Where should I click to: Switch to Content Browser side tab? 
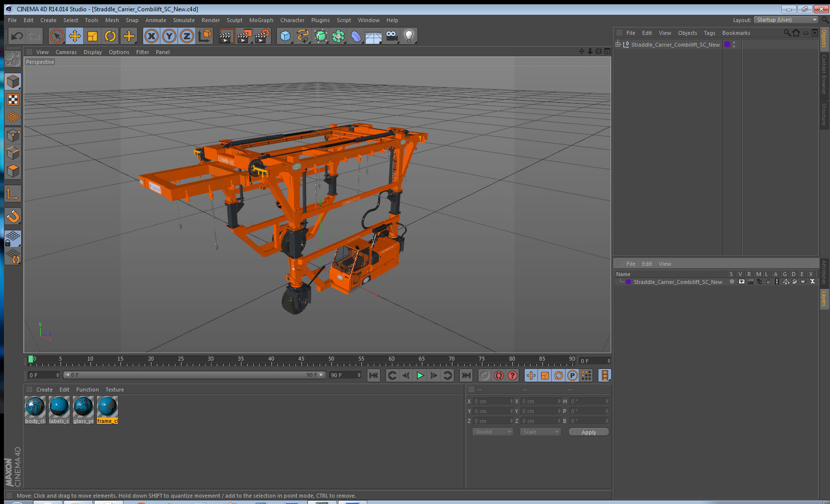824,74
